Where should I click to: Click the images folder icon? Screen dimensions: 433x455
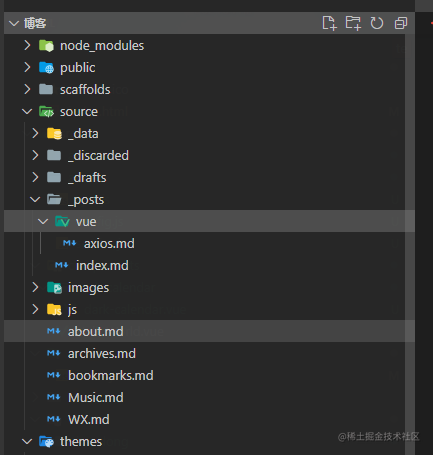pos(54,288)
